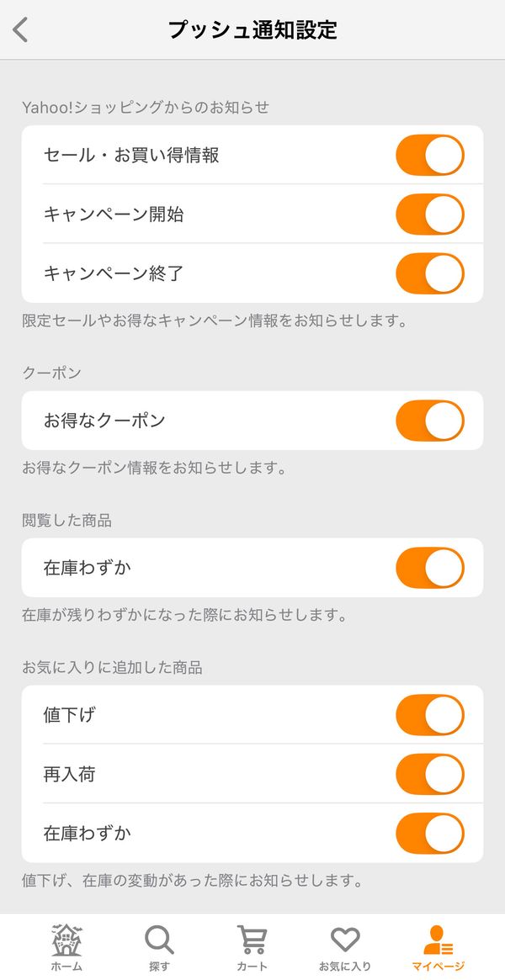The width and height of the screenshot is (505, 980).
Task: Toggle 在庫わずか under 閲覧した商品
Action: [430, 568]
